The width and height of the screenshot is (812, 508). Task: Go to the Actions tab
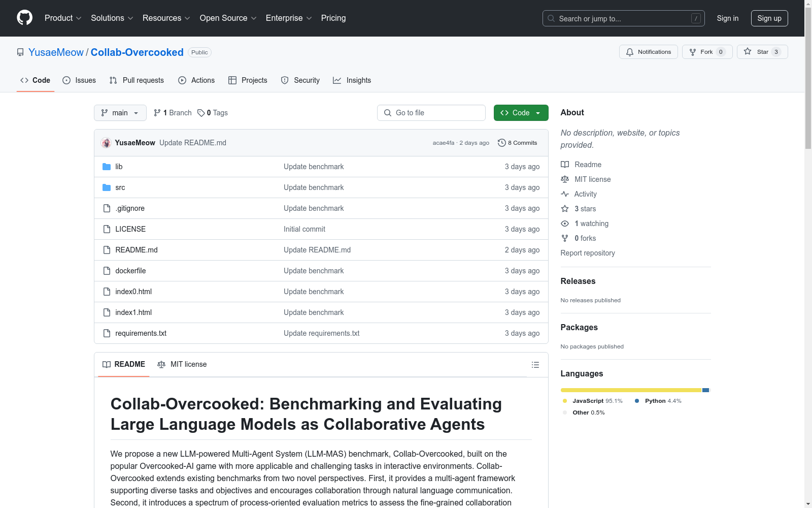click(x=196, y=80)
